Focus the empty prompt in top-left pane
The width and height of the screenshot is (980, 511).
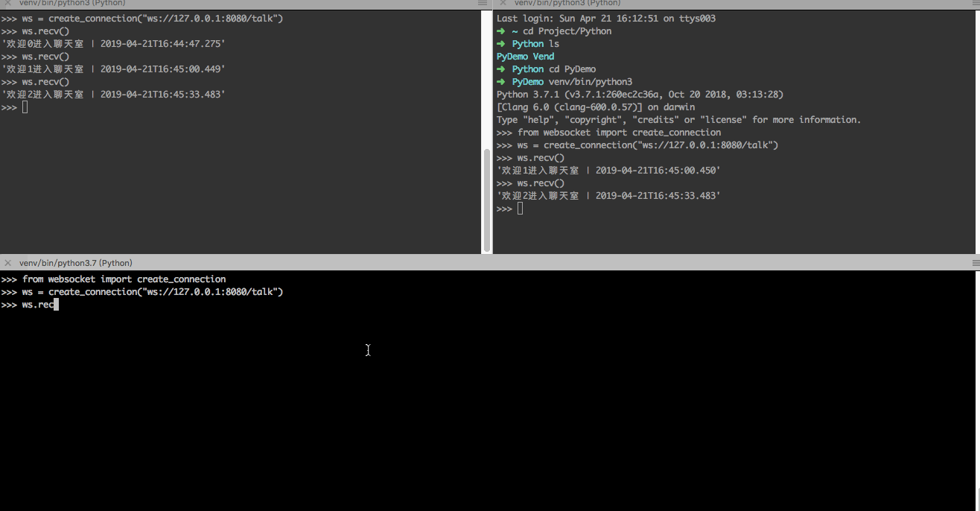pyautogui.click(x=25, y=108)
